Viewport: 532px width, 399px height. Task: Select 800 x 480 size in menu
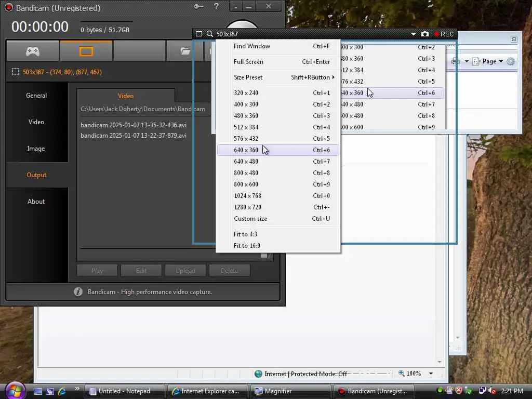click(278, 173)
